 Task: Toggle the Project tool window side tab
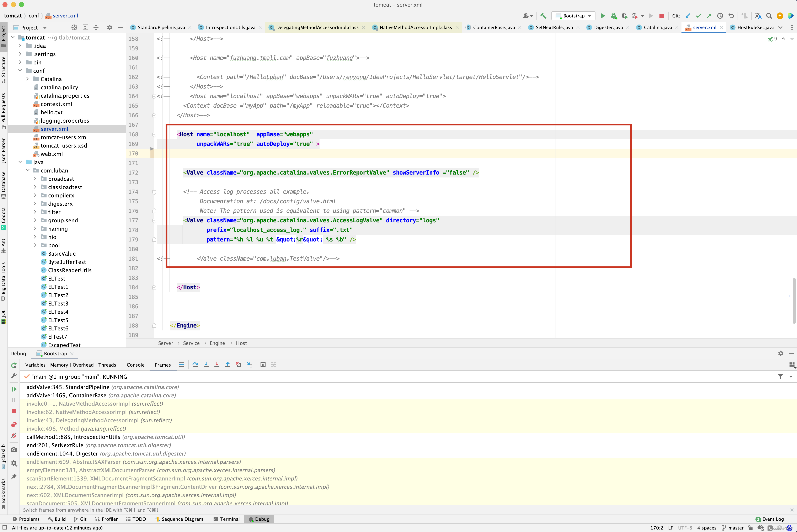pos(4,36)
